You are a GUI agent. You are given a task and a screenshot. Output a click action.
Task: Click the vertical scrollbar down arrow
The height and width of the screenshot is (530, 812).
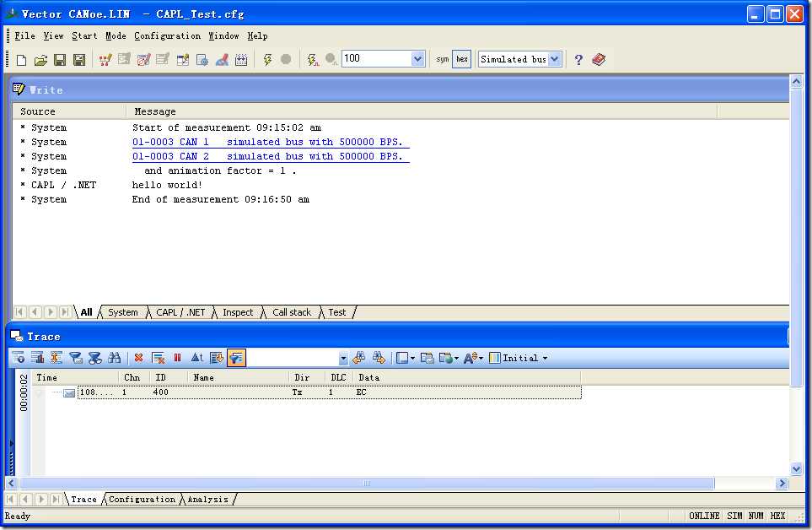(x=796, y=469)
